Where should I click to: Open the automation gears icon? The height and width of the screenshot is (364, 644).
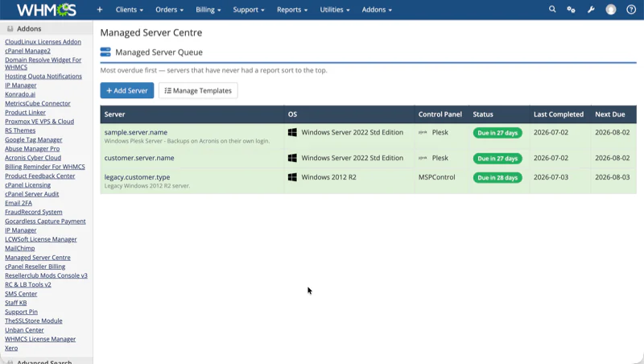[571, 10]
